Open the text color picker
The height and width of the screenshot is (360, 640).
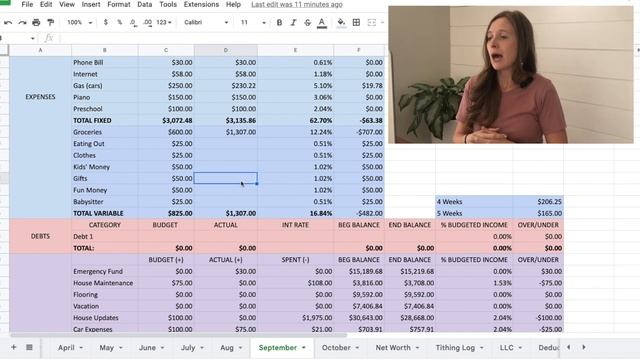tap(322, 23)
